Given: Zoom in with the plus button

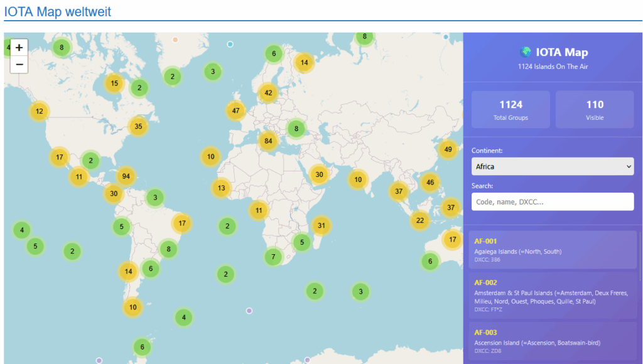Looking at the screenshot, I should point(19,48).
